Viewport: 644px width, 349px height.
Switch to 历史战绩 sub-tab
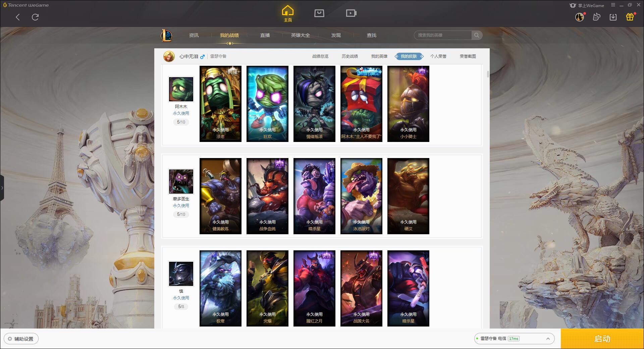[x=350, y=56]
